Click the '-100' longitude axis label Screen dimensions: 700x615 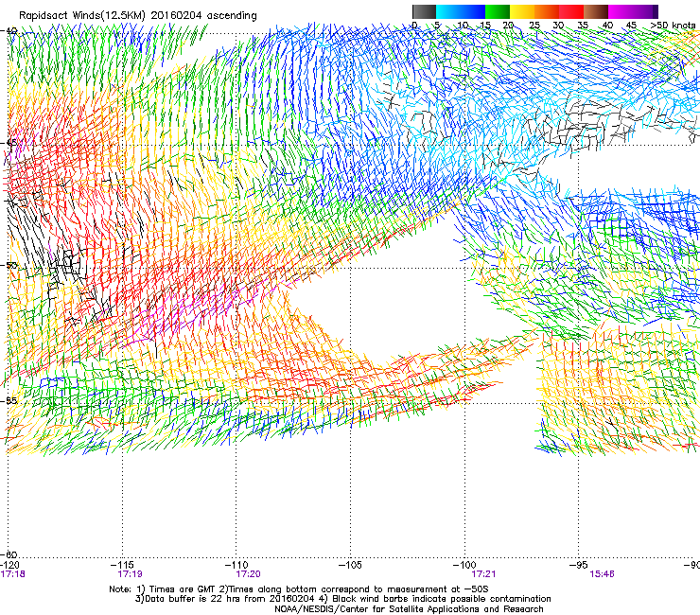464,565
